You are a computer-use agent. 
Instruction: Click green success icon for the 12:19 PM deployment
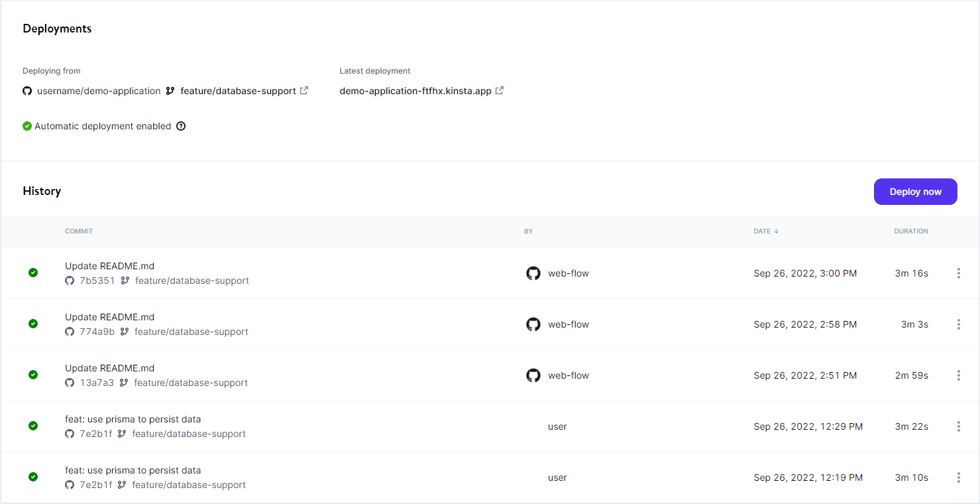pos(33,477)
